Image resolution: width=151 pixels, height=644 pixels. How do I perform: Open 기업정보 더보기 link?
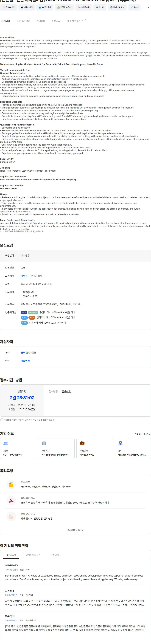[143, 434]
